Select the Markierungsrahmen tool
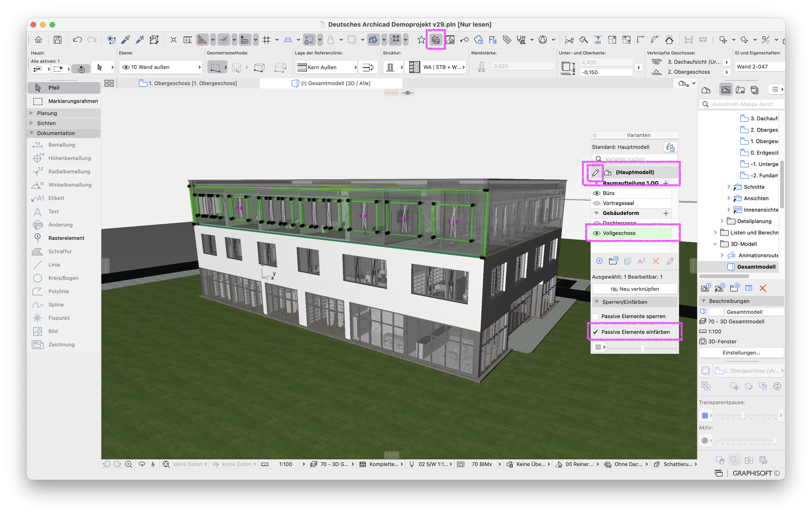This screenshot has height=515, width=812. [64, 101]
